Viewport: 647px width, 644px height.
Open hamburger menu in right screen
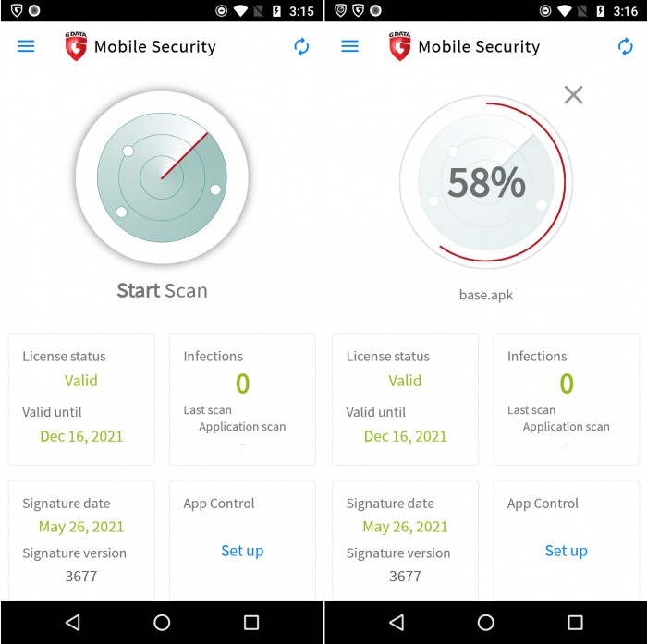click(349, 46)
